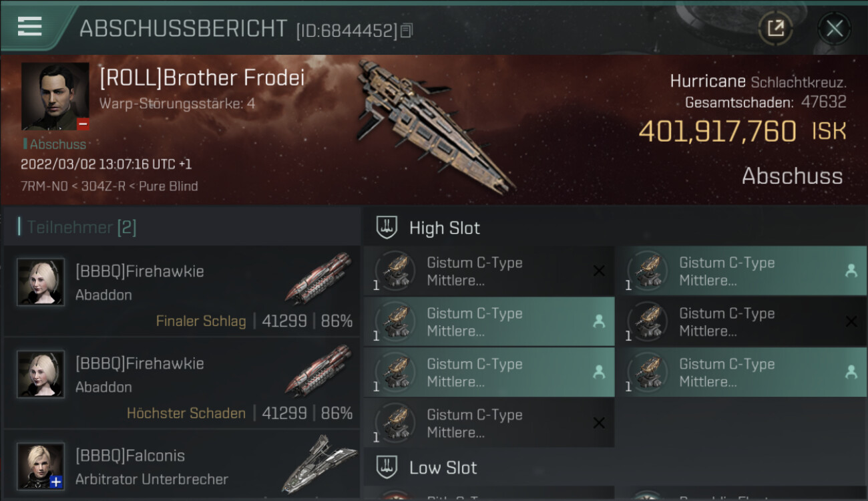Close the Abschussbericht window
Screen dimensions: 868x501
coord(835,28)
